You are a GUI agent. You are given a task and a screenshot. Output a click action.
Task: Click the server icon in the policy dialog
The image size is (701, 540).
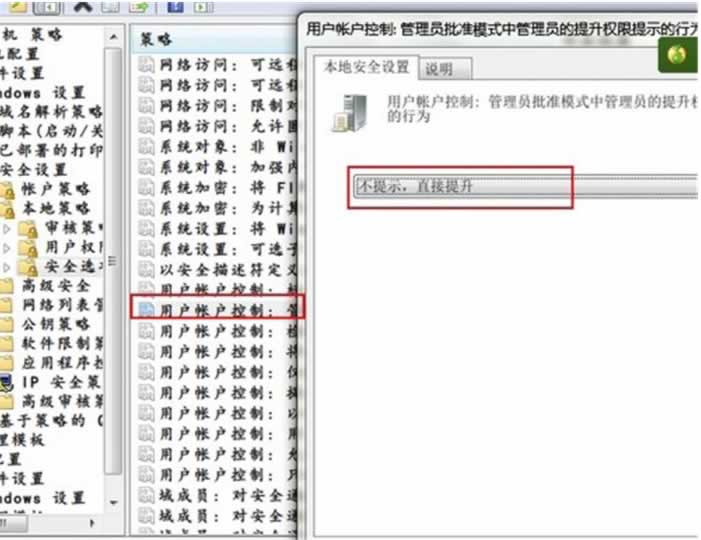[x=350, y=114]
